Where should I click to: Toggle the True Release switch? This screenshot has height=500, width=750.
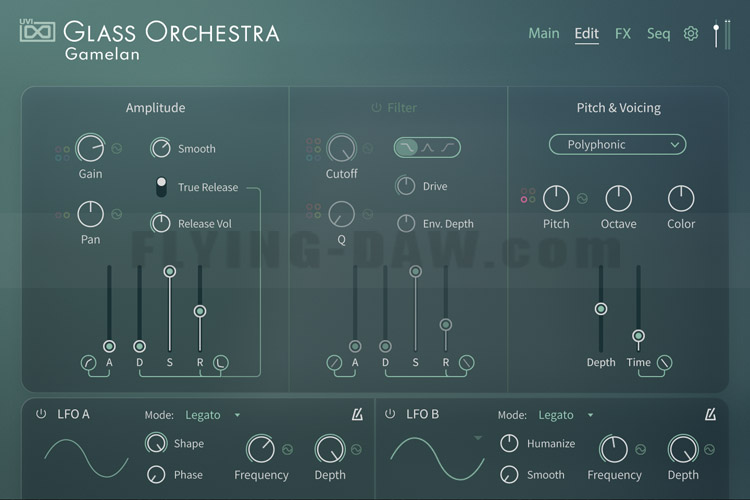[x=161, y=187]
